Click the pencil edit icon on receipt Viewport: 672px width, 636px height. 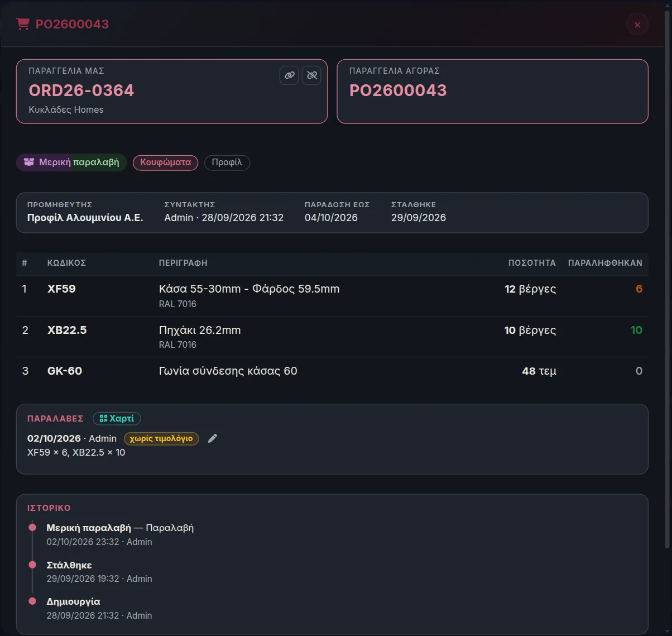click(212, 438)
